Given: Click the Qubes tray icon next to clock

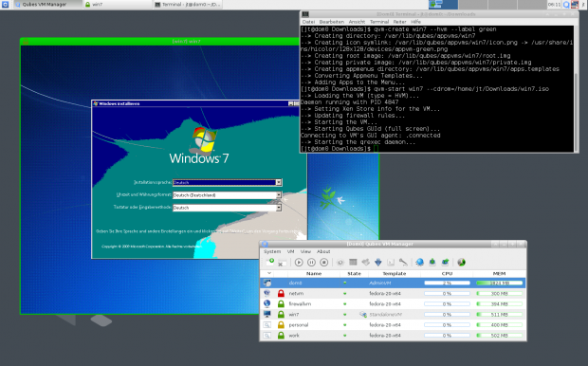Looking at the screenshot, I should point(566,5).
